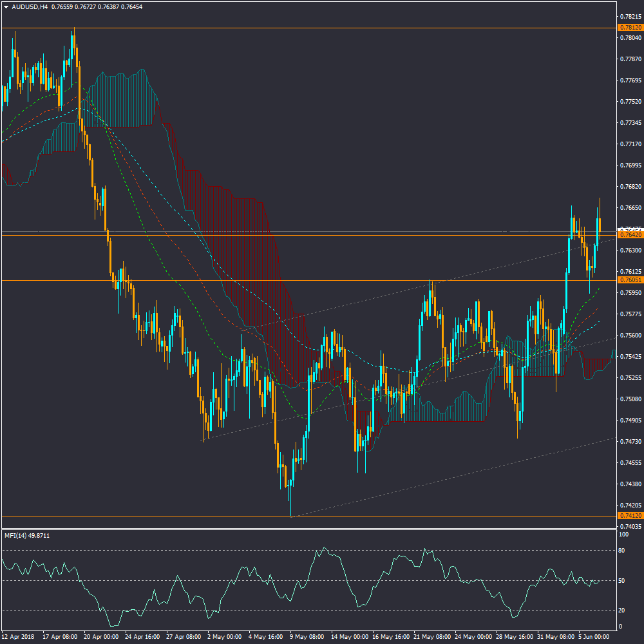Viewport: 644px width, 644px height.
Task: Click the AUDUSD,H4 symbol title
Action: point(30,7)
